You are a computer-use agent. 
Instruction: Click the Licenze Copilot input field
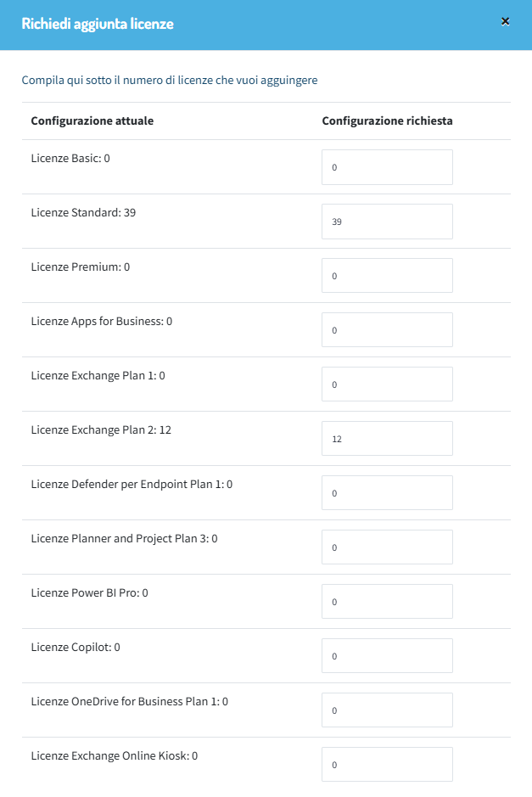coord(386,655)
